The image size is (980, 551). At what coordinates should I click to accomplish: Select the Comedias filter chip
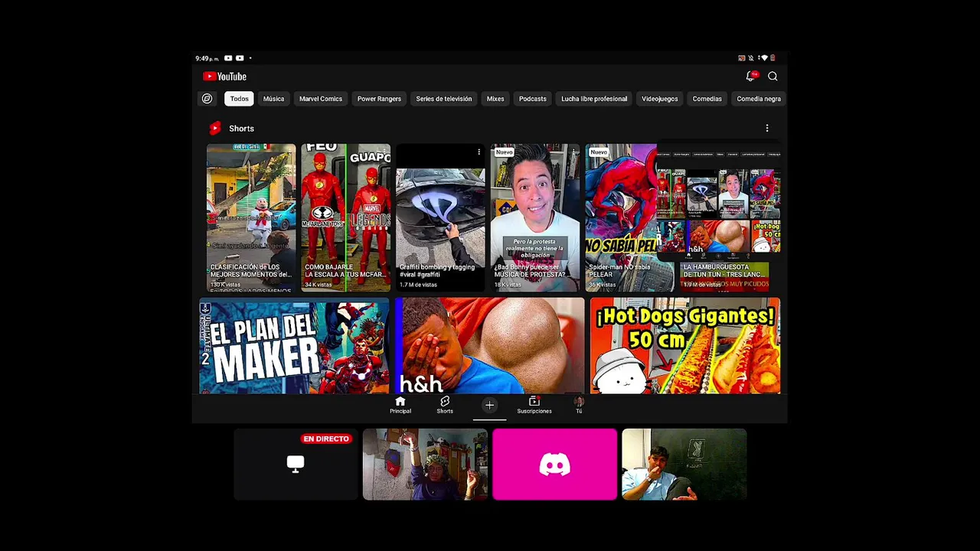point(707,99)
